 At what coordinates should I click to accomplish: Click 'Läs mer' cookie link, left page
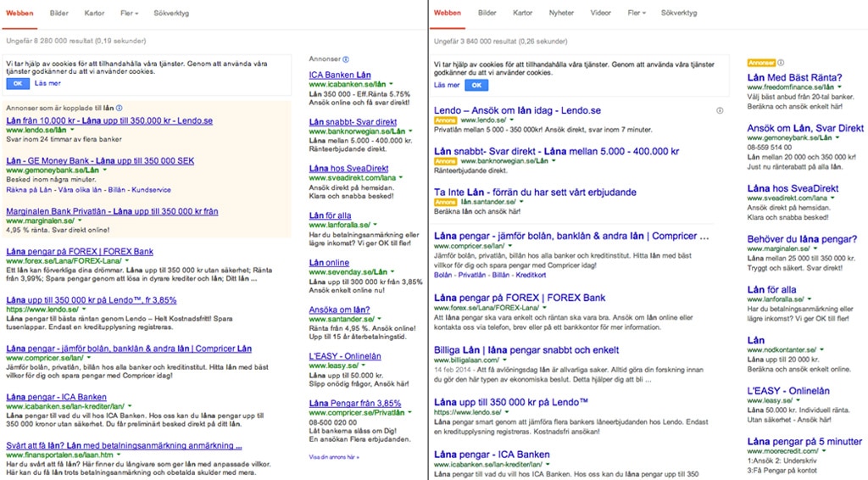47,83
